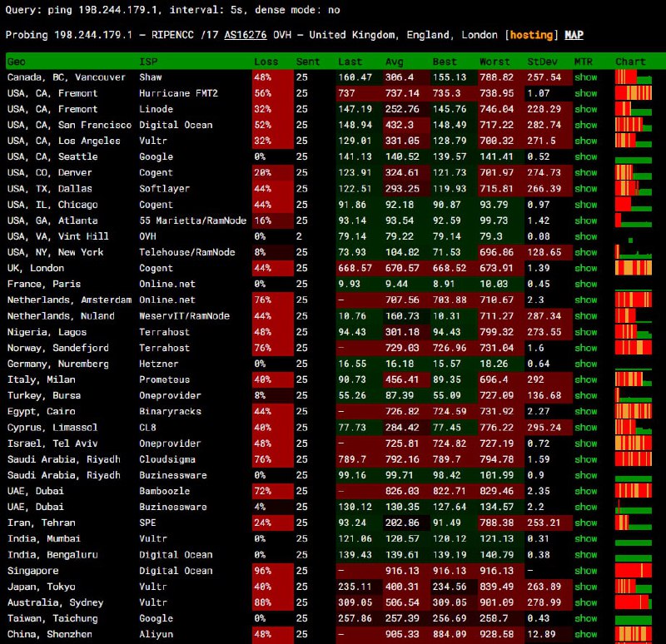666x644 pixels.
Task: Click 'India, Bengaluru' location text
Action: (52, 555)
